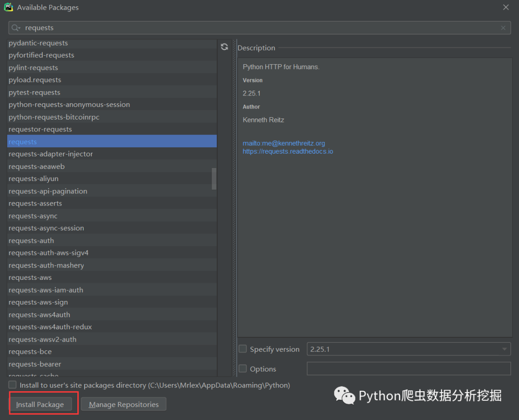Open the requests.readthedocs.io link

(x=288, y=152)
